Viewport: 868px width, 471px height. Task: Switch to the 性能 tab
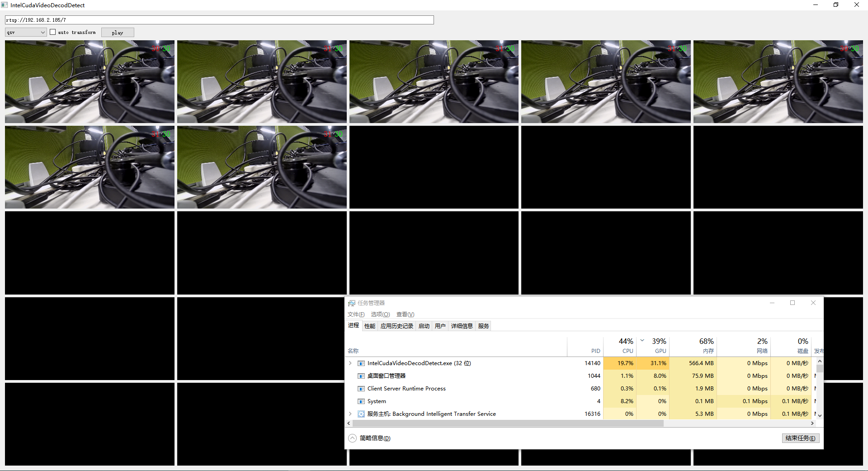(x=369, y=326)
